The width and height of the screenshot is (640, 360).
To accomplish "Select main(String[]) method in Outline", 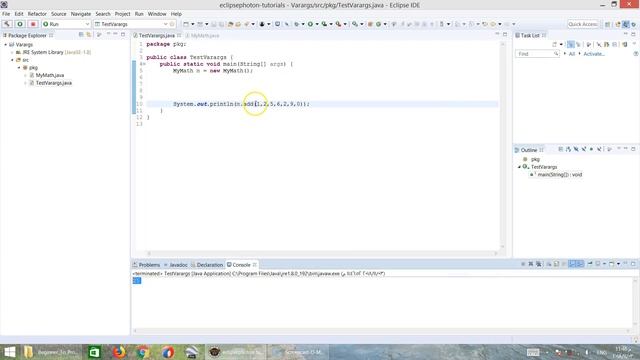I will click(559, 175).
